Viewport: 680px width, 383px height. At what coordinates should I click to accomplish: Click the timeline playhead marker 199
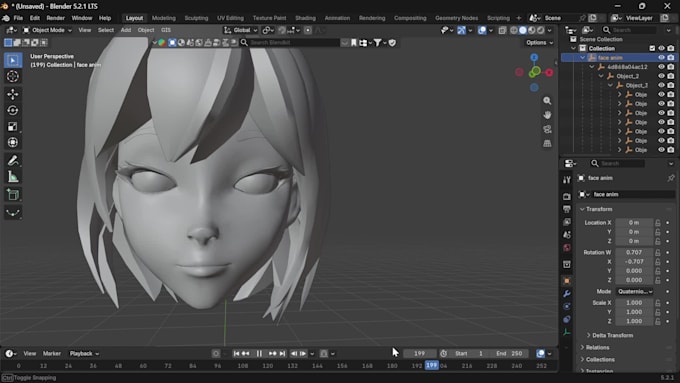click(x=432, y=365)
